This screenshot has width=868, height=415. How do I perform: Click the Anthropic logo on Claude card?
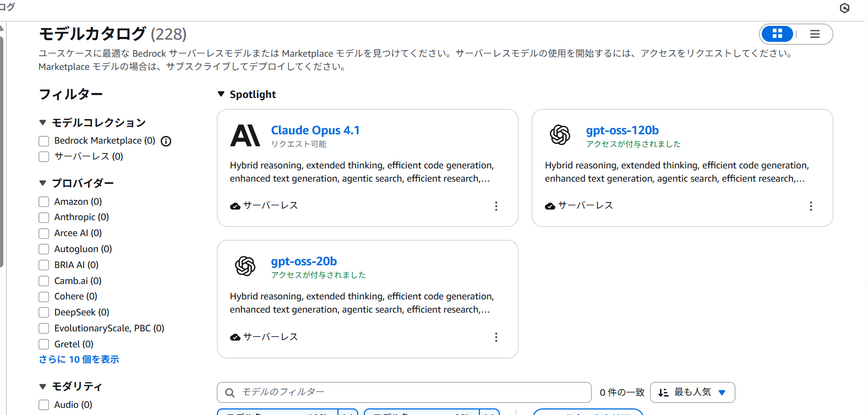pos(245,135)
